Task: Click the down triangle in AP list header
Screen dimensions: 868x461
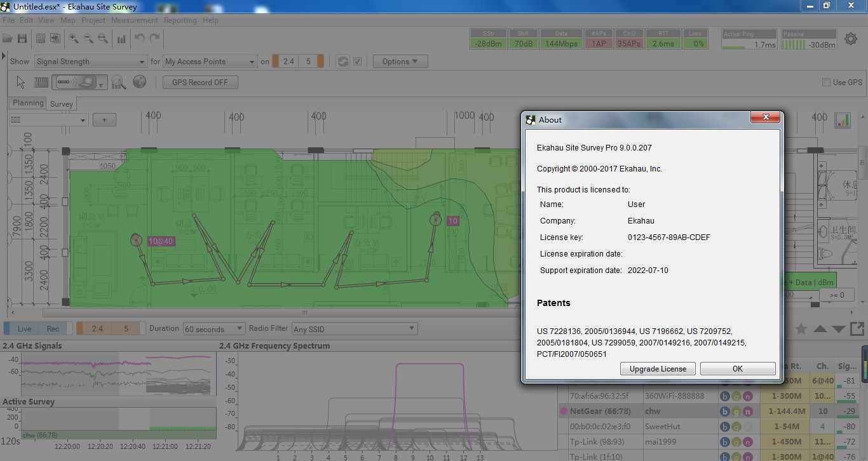Action: (839, 328)
